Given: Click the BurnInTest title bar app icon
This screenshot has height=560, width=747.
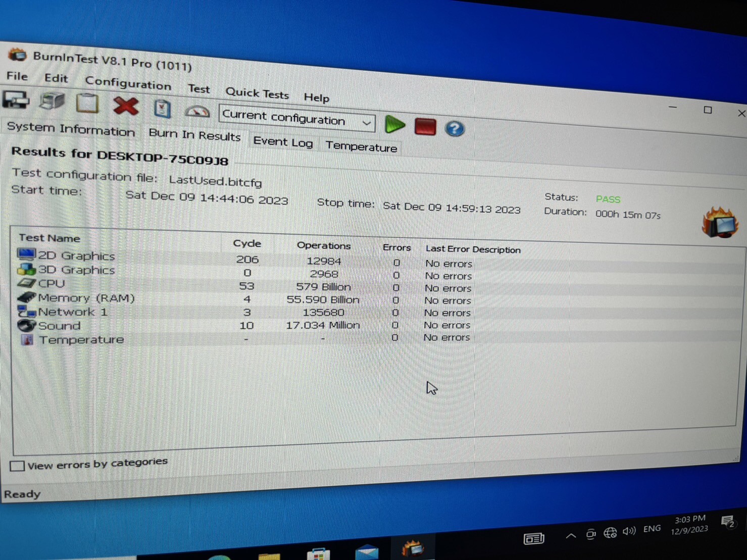Looking at the screenshot, I should click(x=17, y=54).
